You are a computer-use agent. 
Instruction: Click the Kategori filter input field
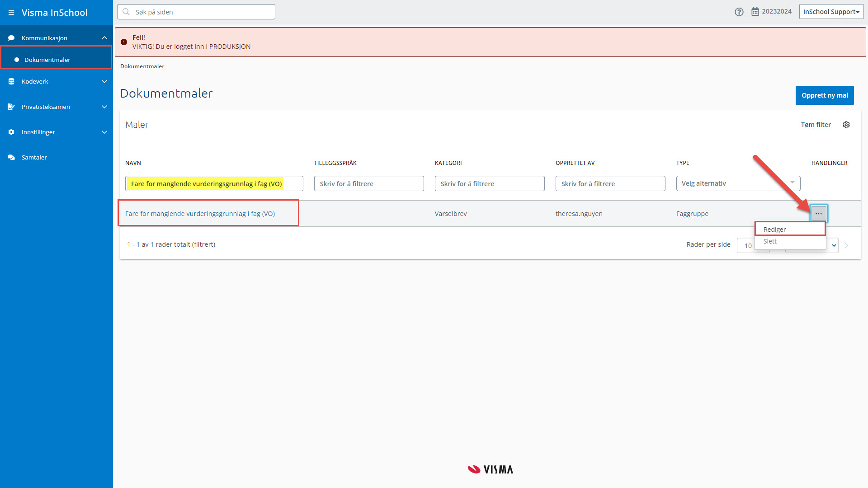tap(489, 183)
